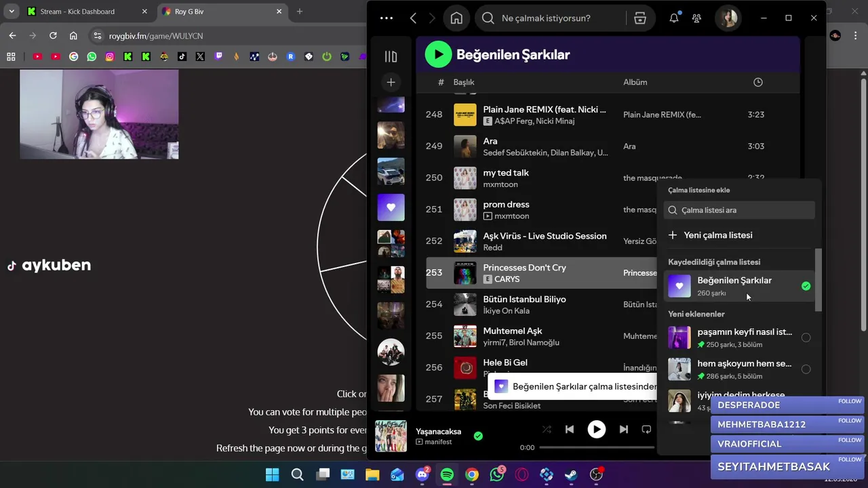Open Chrome home page button
Screen dimensions: 868x488
(73, 36)
